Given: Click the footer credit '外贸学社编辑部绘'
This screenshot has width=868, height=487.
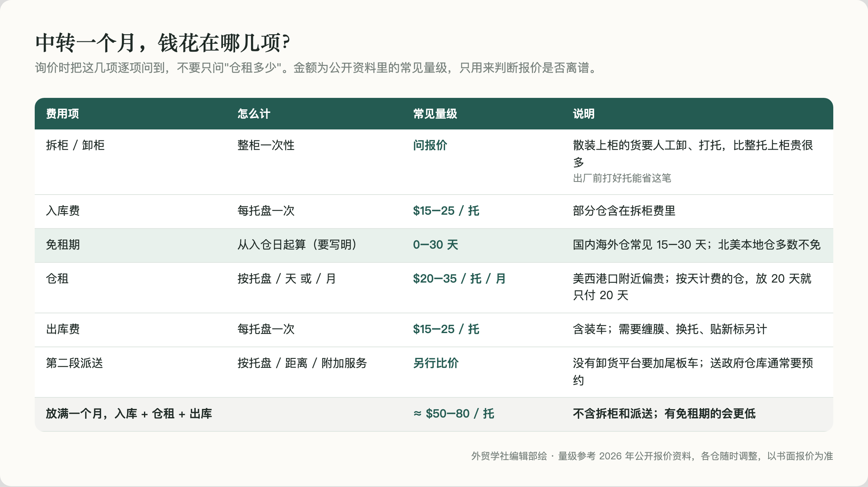Looking at the screenshot, I should coord(509,456).
